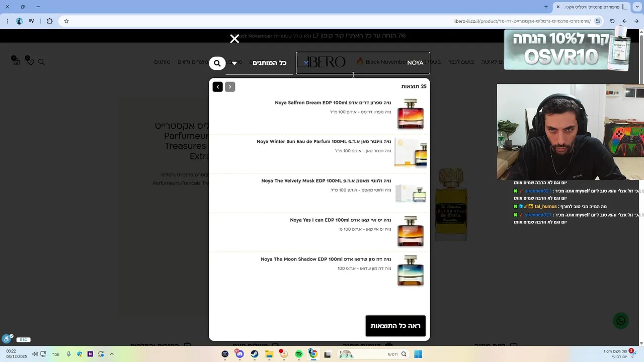Switch input language עבר indicator
The image size is (644, 362).
click(56, 354)
